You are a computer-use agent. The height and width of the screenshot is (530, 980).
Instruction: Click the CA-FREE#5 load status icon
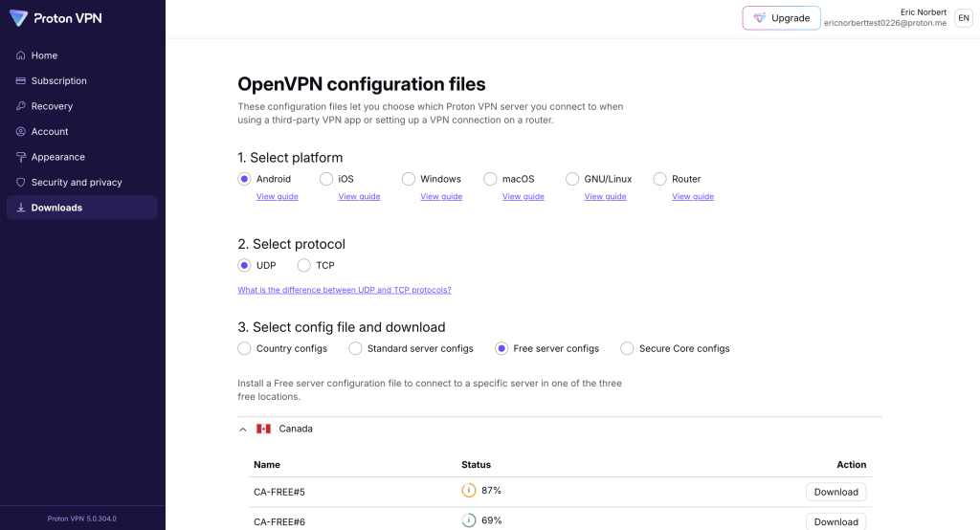pyautogui.click(x=469, y=491)
